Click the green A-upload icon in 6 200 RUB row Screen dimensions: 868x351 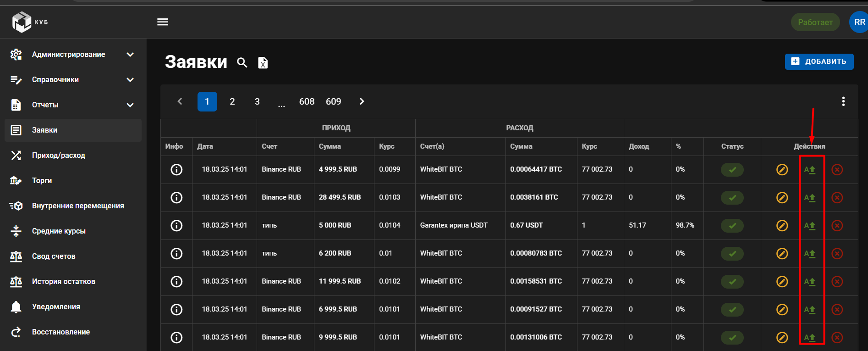coord(810,254)
